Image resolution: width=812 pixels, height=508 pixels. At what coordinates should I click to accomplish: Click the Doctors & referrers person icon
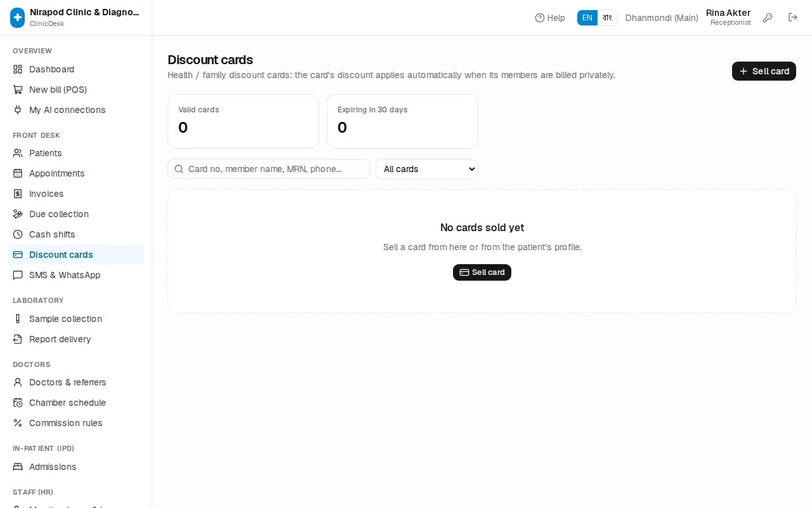point(18,382)
